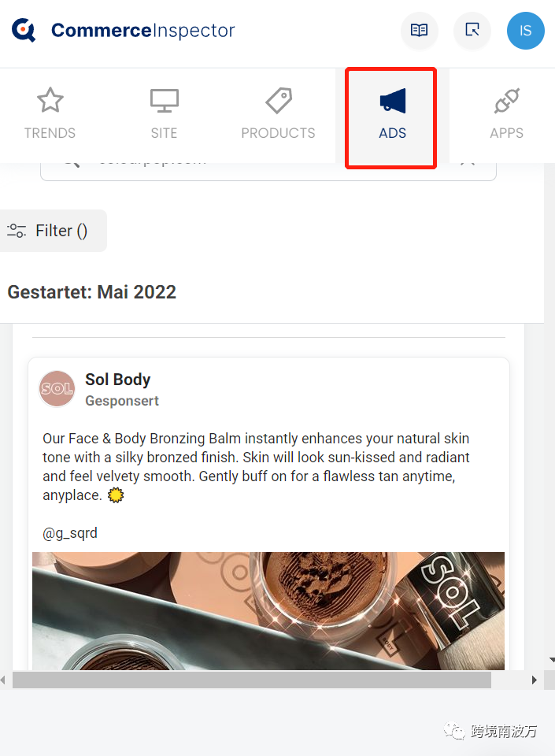Switch to the ADS tab label
The image size is (555, 756).
tap(392, 133)
